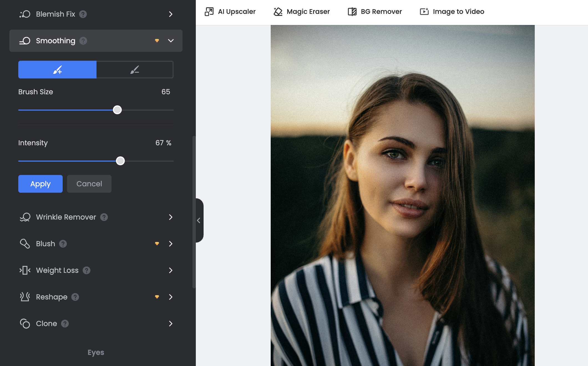This screenshot has height=366, width=588.
Task: Switch to the erase brush mode
Action: point(135,70)
